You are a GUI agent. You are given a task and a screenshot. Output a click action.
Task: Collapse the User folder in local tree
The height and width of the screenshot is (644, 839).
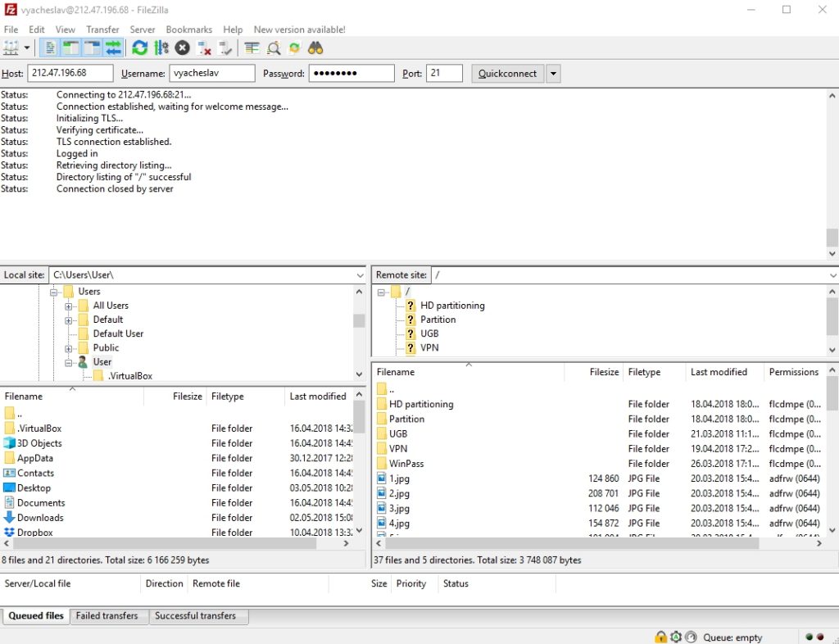(68, 363)
